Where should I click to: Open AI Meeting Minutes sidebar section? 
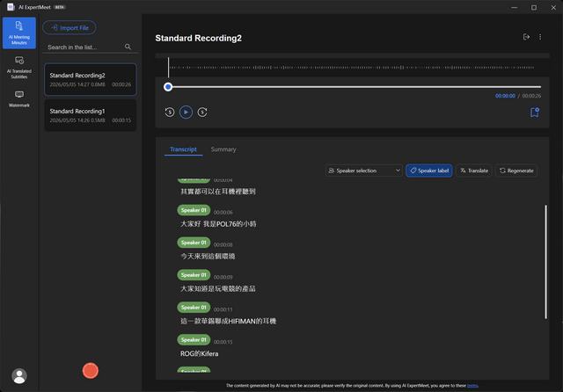tap(19, 33)
